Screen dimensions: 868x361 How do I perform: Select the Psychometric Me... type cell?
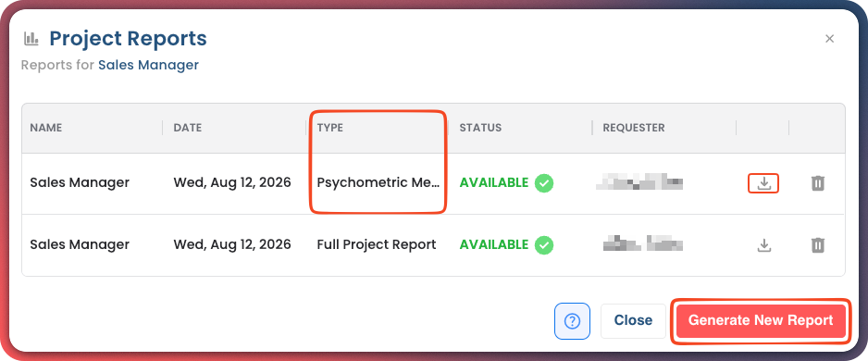point(378,182)
